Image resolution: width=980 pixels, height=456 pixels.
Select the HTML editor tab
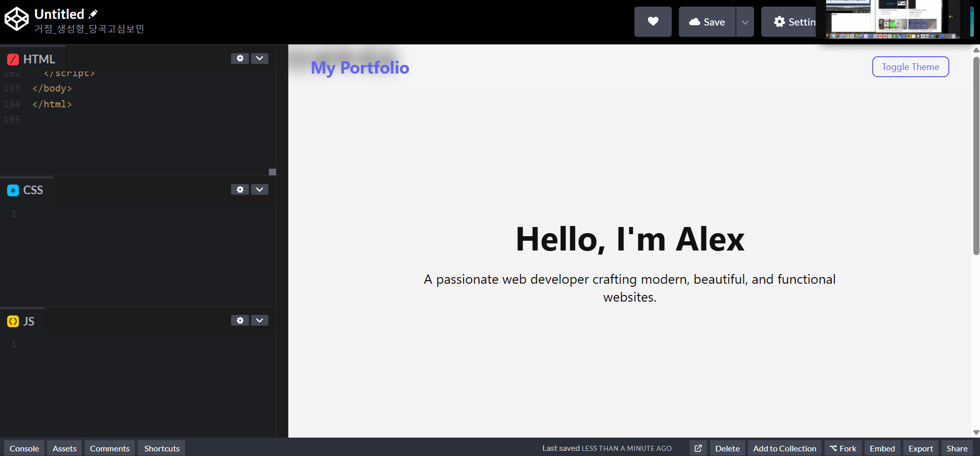[x=33, y=59]
